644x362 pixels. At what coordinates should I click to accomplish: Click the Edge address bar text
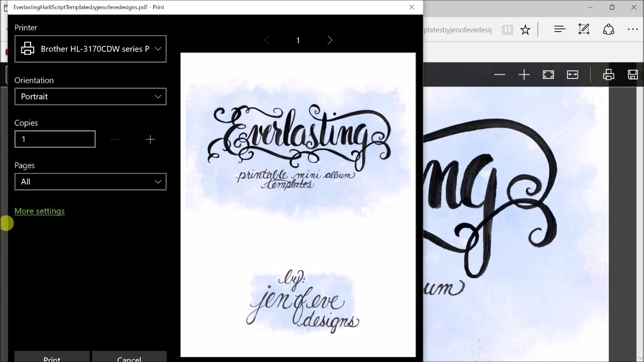tap(458, 30)
